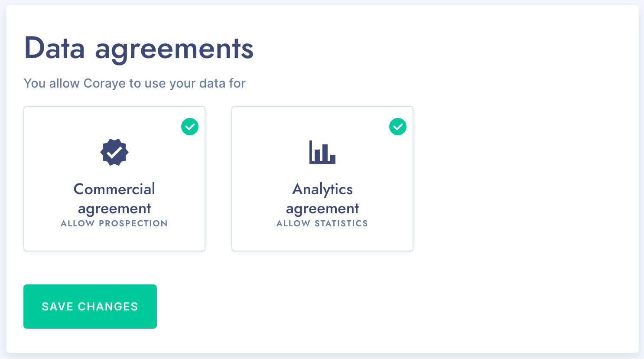Click the verified badge icon for Commercial agreement
The height and width of the screenshot is (359, 644).
[114, 152]
